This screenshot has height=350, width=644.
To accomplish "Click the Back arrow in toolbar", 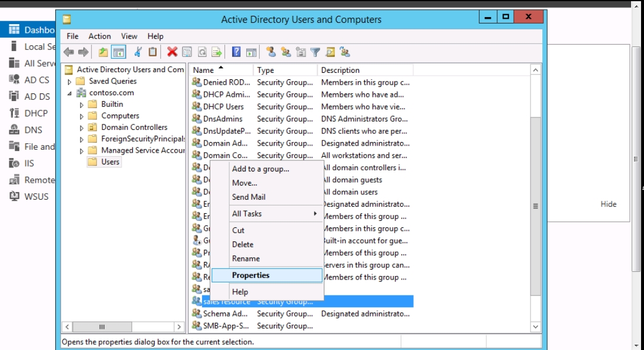I will click(x=69, y=52).
